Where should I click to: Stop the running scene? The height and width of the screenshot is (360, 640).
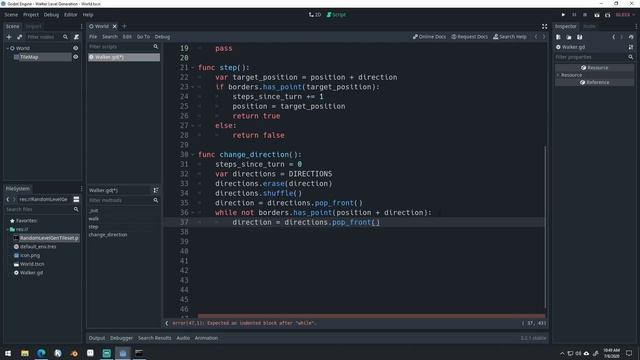tap(585, 15)
